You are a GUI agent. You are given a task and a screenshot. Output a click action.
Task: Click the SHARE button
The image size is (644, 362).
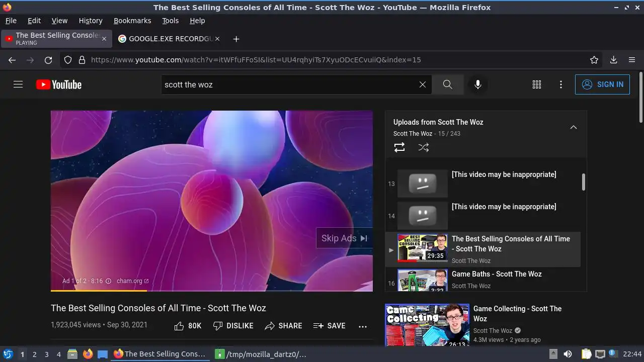(x=284, y=326)
